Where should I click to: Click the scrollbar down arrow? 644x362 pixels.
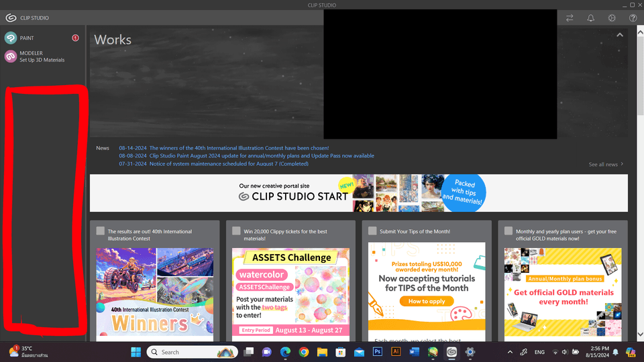point(640,335)
